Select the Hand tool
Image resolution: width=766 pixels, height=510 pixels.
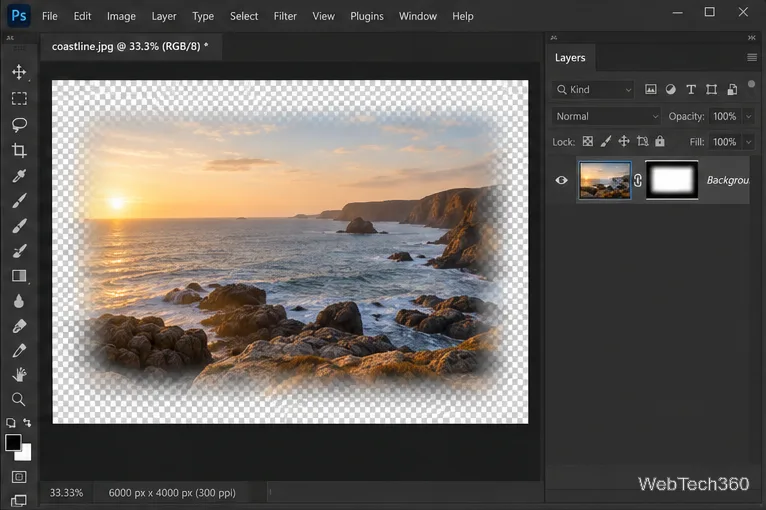coord(19,375)
